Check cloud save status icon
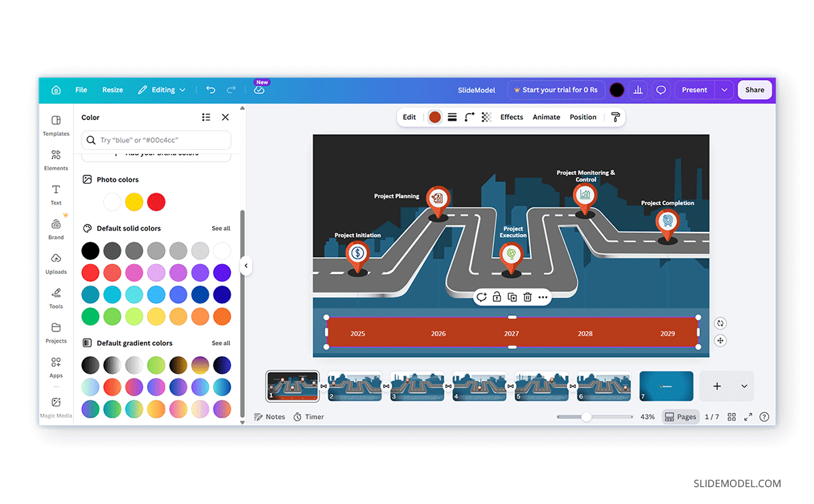Viewport: 814px width, 504px height. coord(259,90)
